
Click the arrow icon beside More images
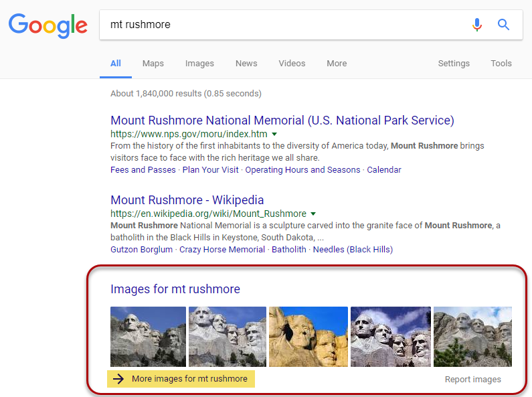[x=118, y=379]
